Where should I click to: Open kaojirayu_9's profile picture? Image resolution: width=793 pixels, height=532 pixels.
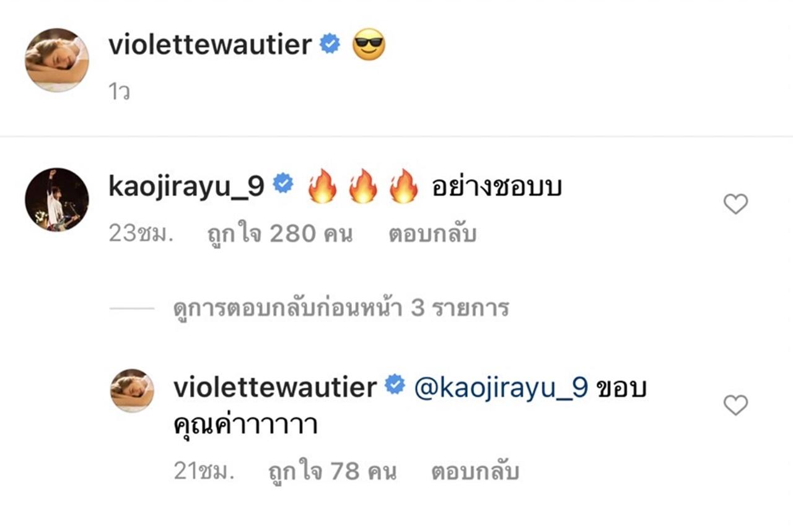(x=57, y=199)
